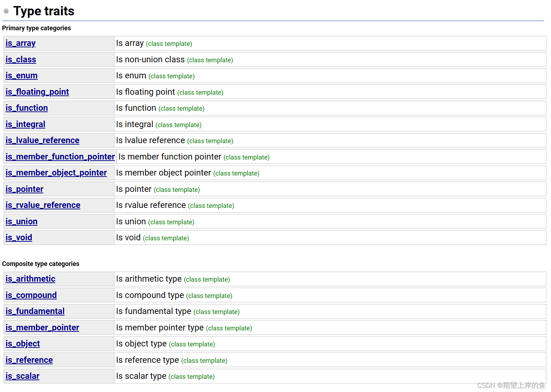Image resolution: width=551 pixels, height=392 pixels.
Task: Click the is_void link
Action: click(19, 238)
